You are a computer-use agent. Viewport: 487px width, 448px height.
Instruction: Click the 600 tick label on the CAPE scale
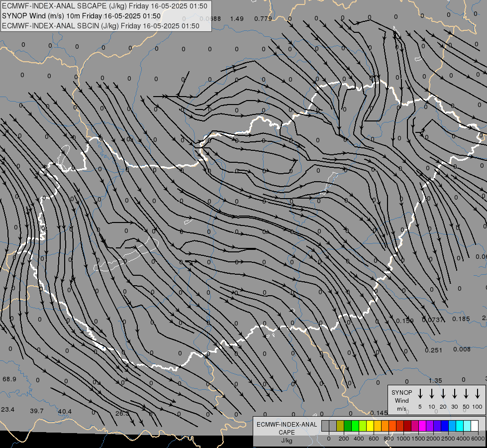pyautogui.click(x=374, y=439)
